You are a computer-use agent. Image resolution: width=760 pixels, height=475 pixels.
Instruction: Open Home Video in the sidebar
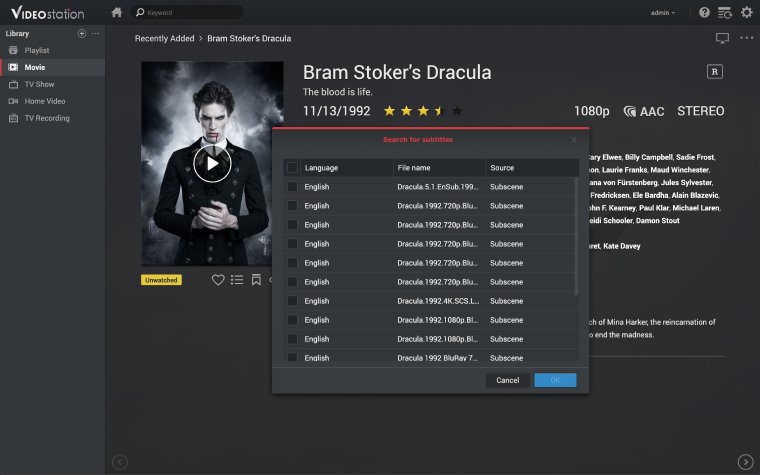(44, 101)
